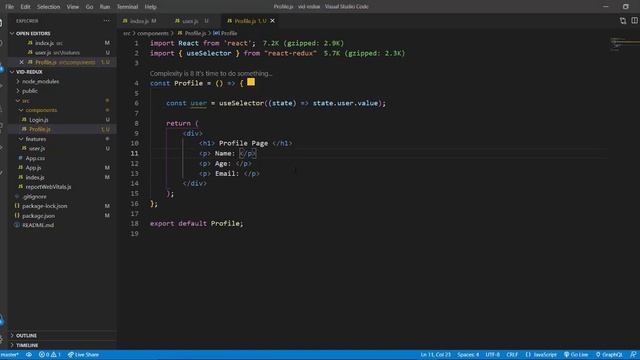
Task: Open the Help menu
Action: 151,7
